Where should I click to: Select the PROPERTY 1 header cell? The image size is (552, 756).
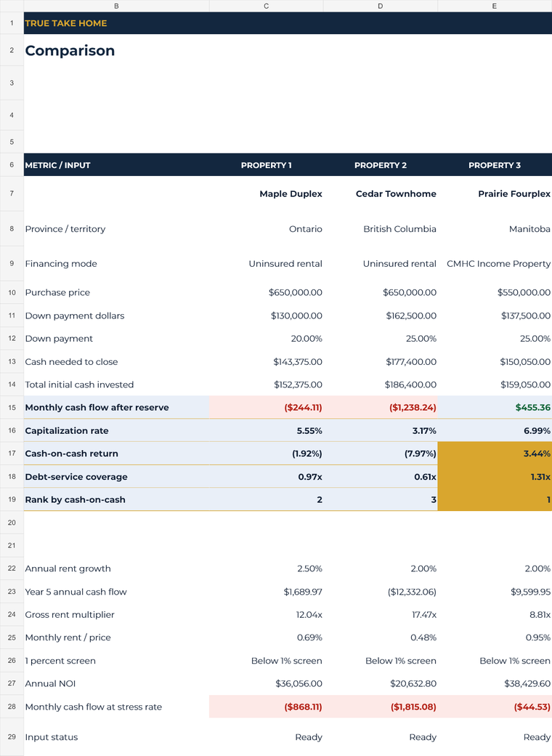click(x=266, y=165)
